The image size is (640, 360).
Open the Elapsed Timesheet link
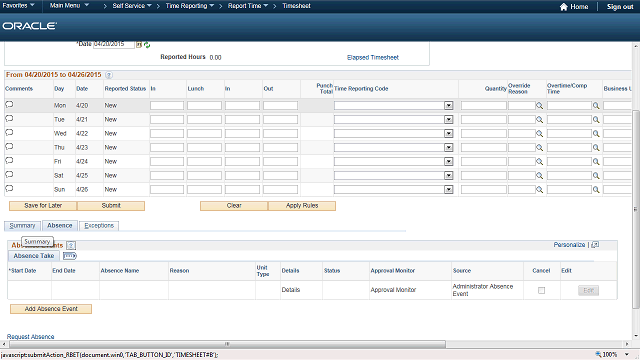click(x=373, y=58)
